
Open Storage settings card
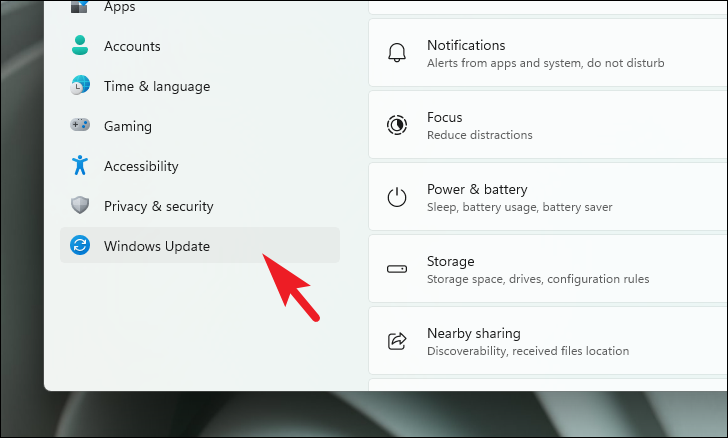point(548,268)
